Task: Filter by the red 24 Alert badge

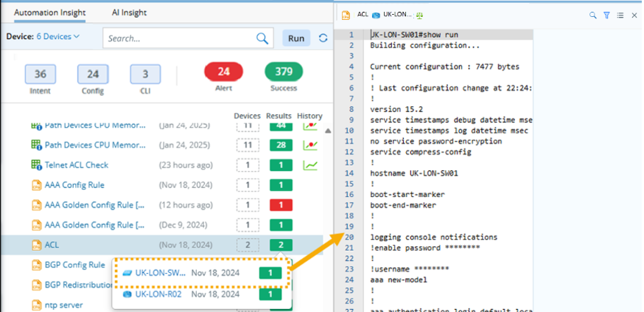Action: 223,72
